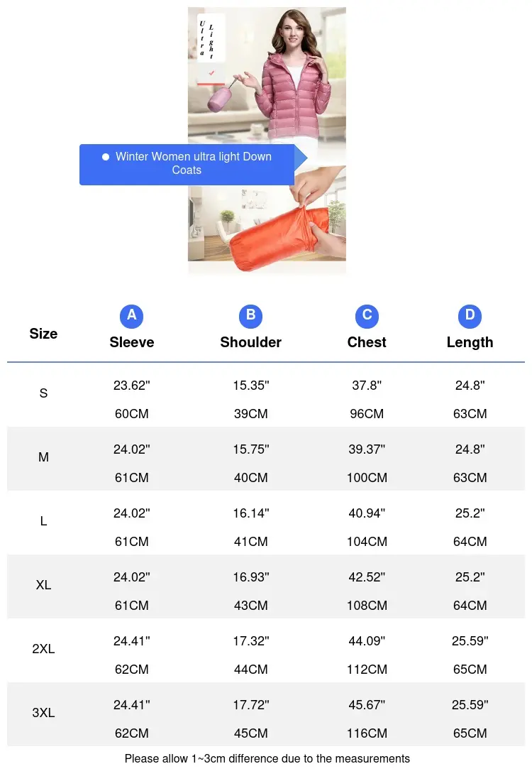Screen dimensions: 532x781
Task: Click the measurement difference note at bottom
Action: (x=267, y=758)
